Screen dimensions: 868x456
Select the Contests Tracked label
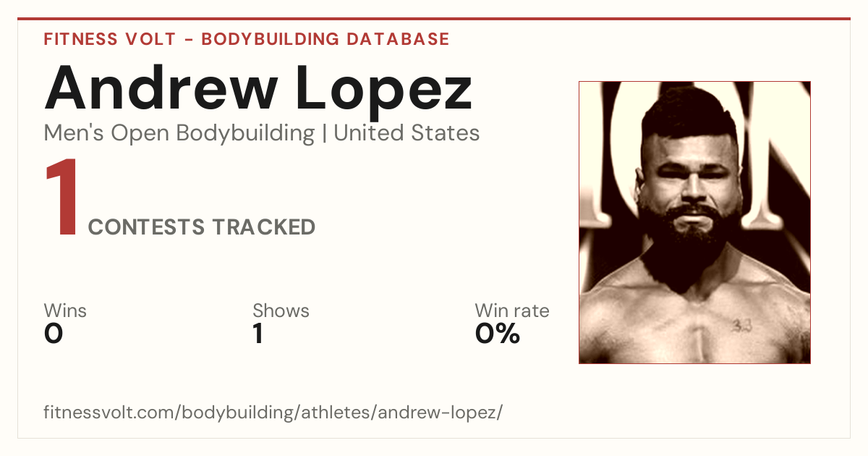coord(202,227)
